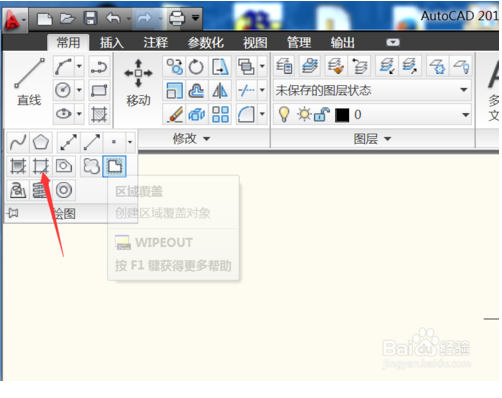The width and height of the screenshot is (502, 398).
Task: Select the bring to front draw order tool
Action: click(x=246, y=67)
